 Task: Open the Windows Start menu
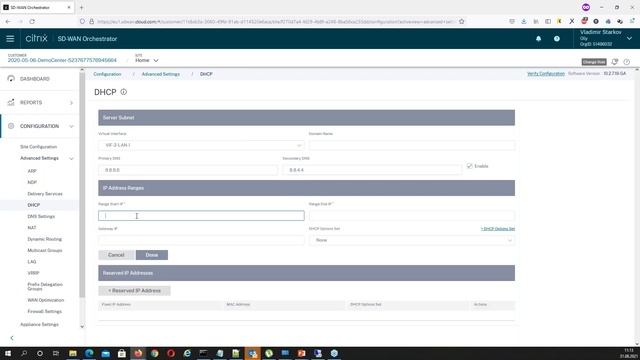[8, 353]
